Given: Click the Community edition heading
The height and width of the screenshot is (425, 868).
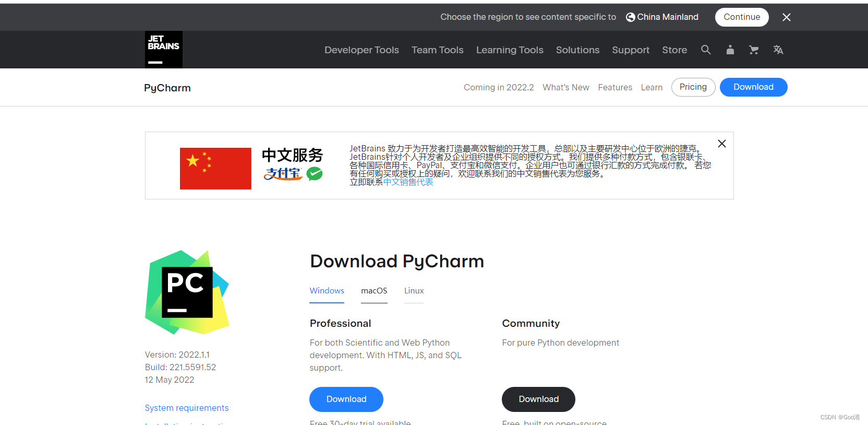Looking at the screenshot, I should point(531,323).
